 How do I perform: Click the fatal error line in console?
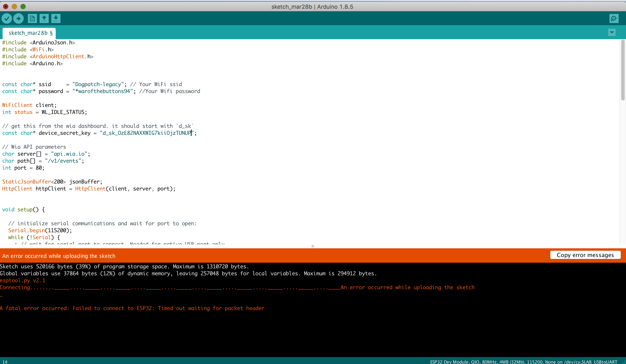pos(132,308)
